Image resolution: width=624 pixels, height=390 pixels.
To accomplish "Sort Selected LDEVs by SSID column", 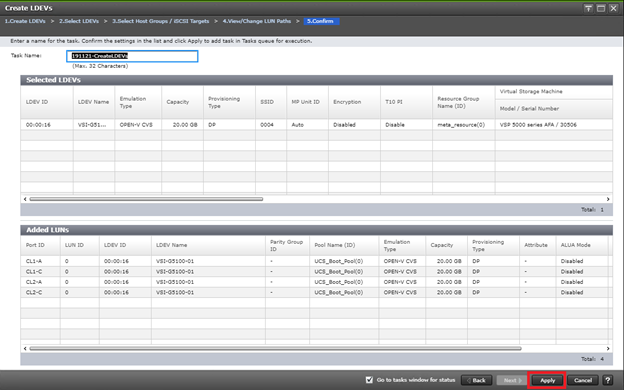I will pos(271,102).
